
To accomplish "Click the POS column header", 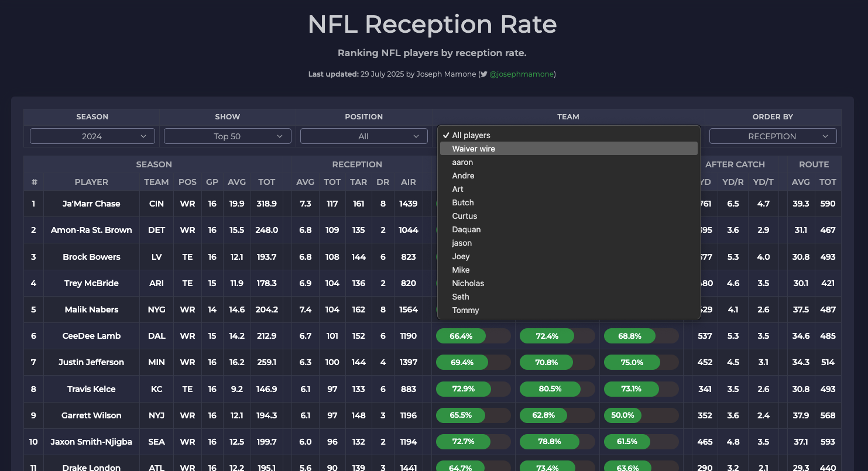I will pos(187,182).
